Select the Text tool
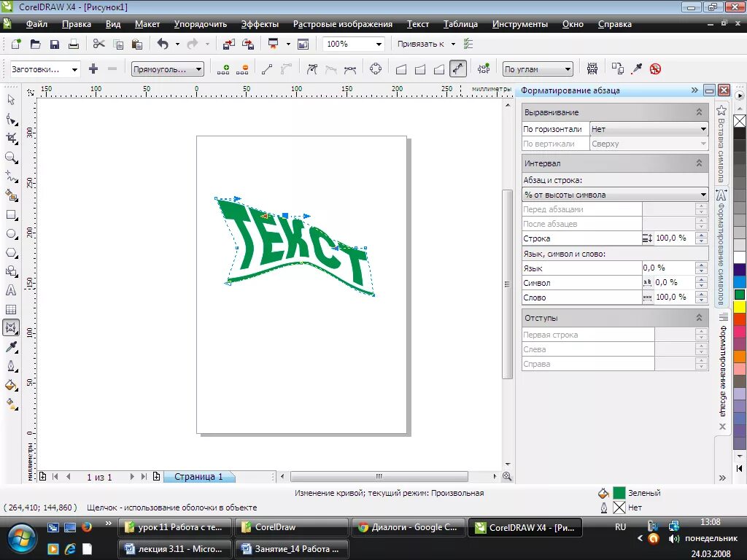The width and height of the screenshot is (747, 560). click(x=11, y=290)
